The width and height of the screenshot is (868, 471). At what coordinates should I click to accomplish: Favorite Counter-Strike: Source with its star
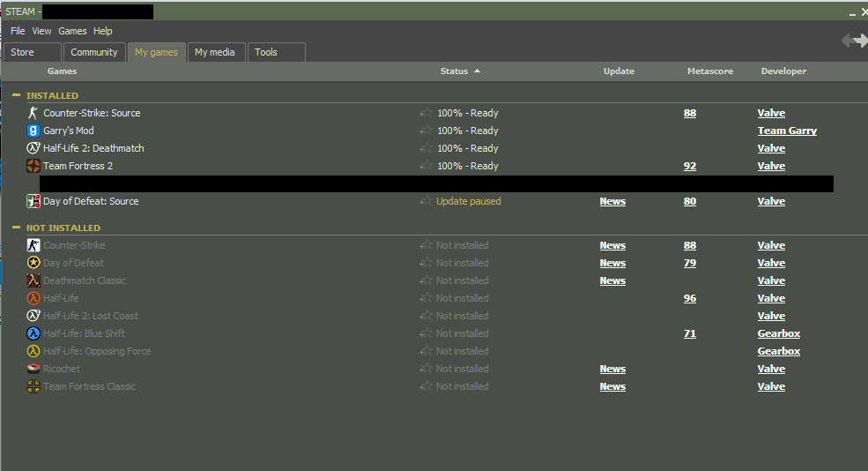426,113
